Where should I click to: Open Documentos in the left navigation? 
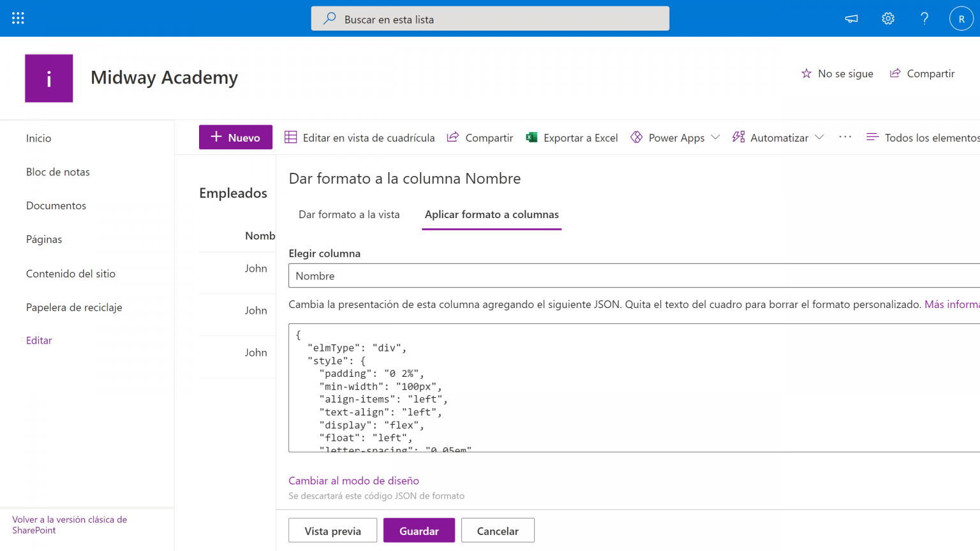click(56, 205)
